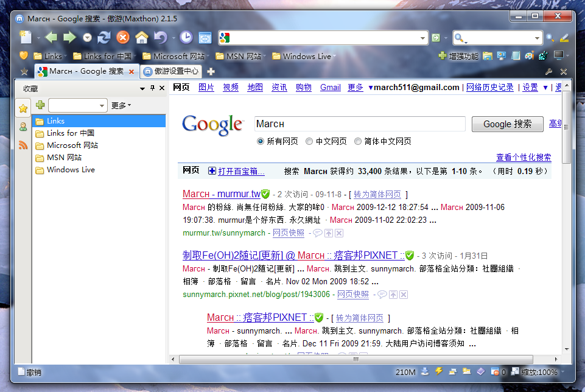Click the search magnifier icon right of search box
The height and width of the screenshot is (392, 585).
point(550,38)
